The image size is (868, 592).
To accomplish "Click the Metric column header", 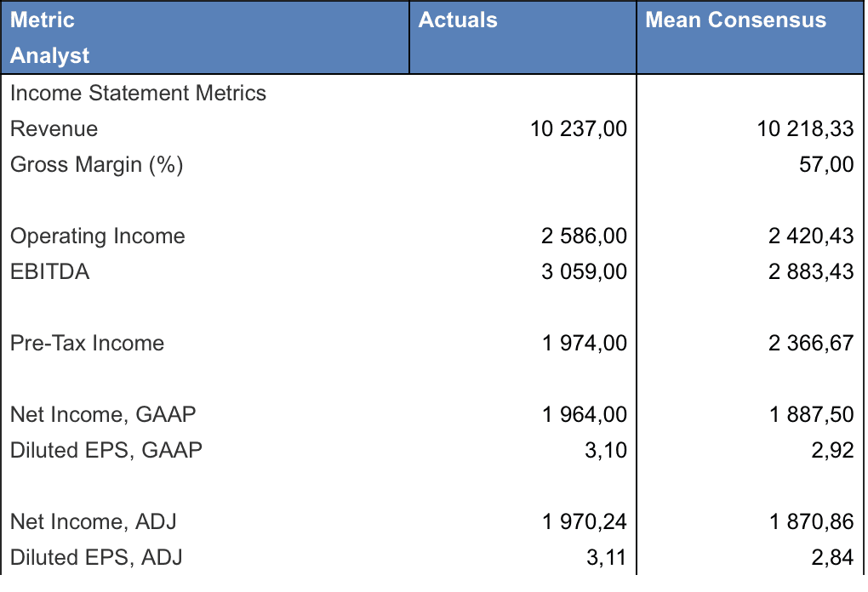I will coord(43,20).
